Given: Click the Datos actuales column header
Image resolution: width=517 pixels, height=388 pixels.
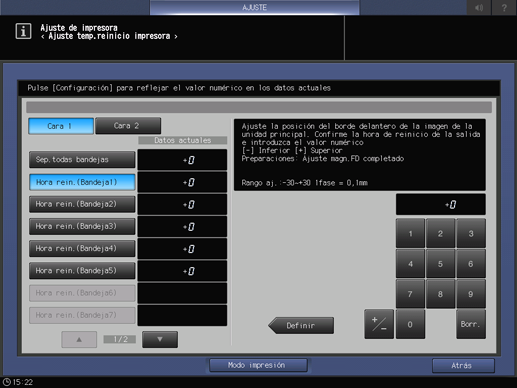Looking at the screenshot, I should coord(183,140).
